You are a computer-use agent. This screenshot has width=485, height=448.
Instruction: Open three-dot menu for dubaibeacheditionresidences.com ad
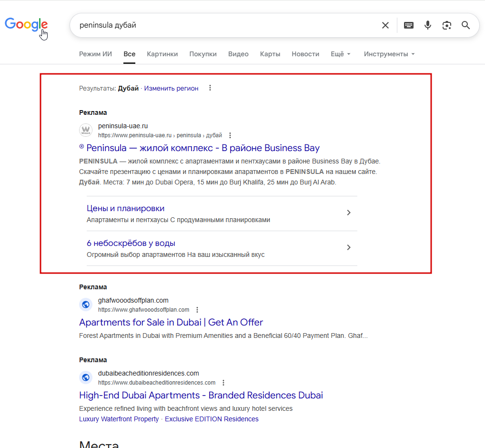coord(223,383)
